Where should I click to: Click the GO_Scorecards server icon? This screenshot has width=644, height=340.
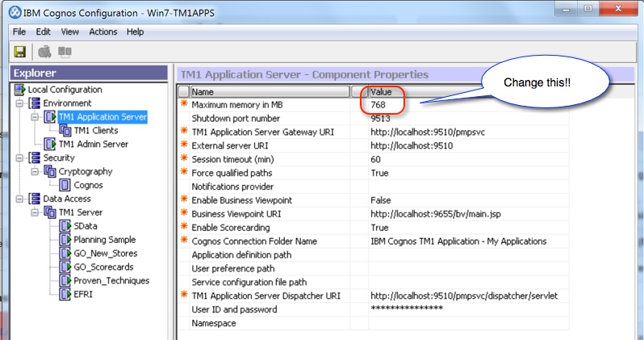point(65,267)
